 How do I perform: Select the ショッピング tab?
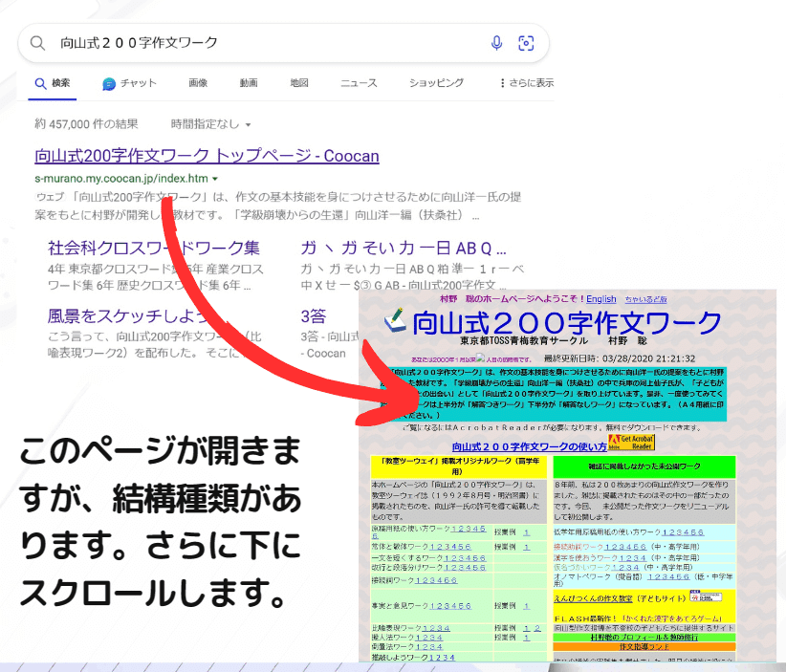pos(436,83)
